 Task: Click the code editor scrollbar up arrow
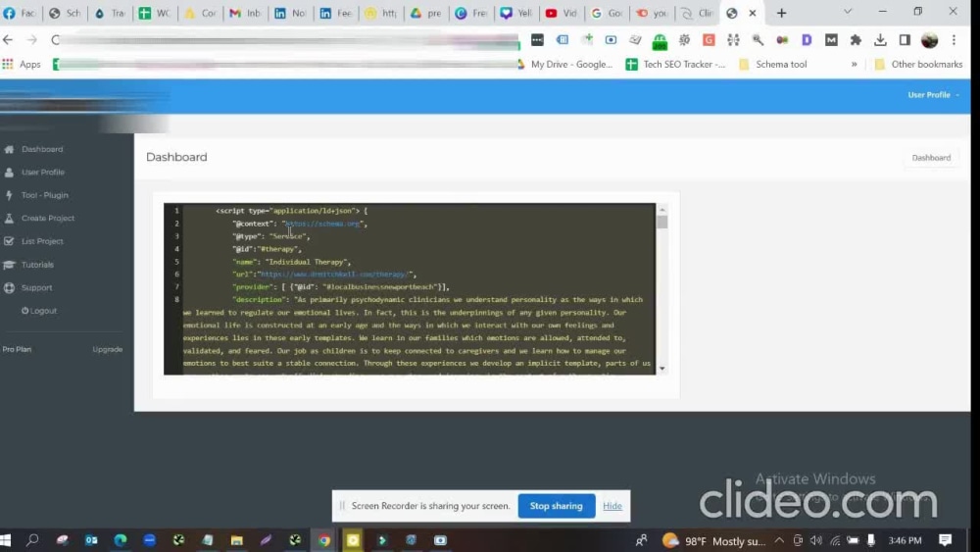[662, 210]
